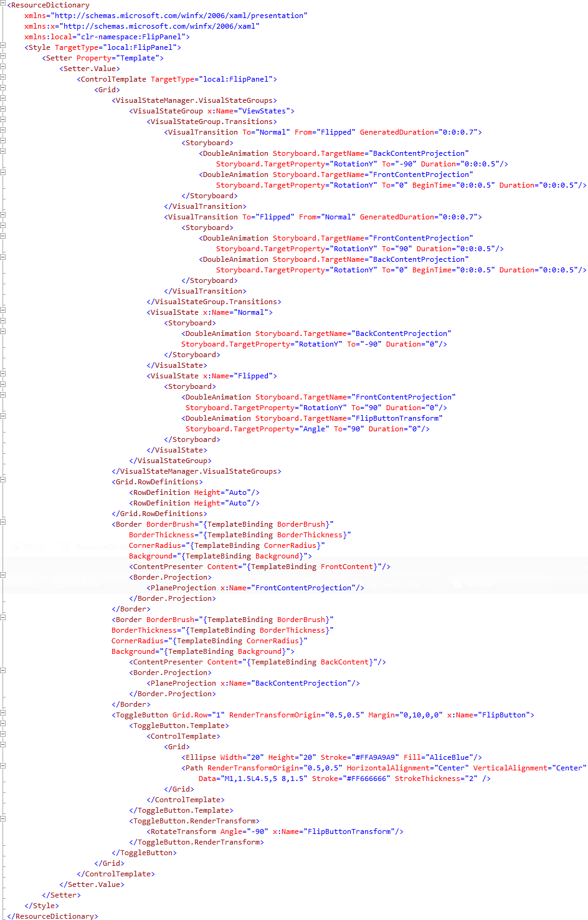This screenshot has height=920, width=588.
Task: Click the closing /ToggleButton.RenderTransform tag
Action: 197,842
